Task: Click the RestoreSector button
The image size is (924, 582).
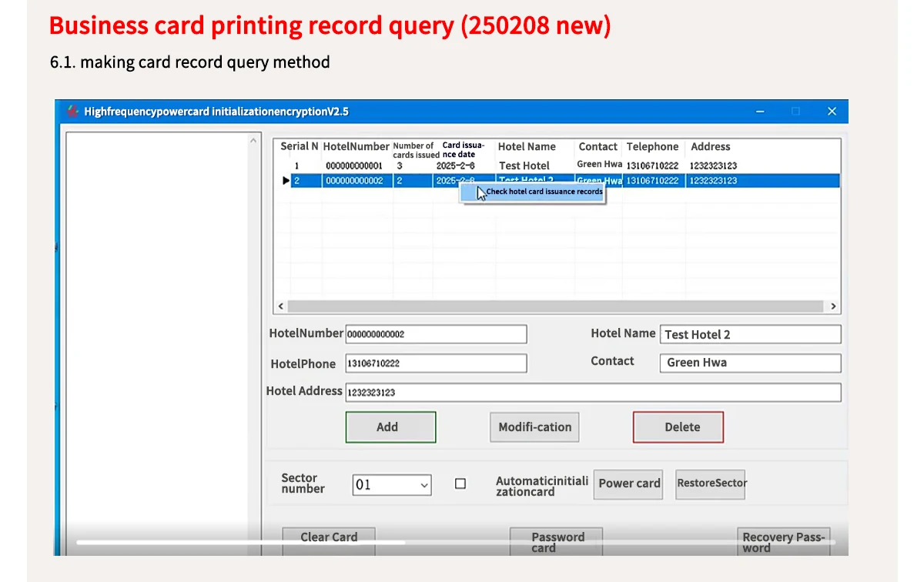Action: pyautogui.click(x=711, y=483)
